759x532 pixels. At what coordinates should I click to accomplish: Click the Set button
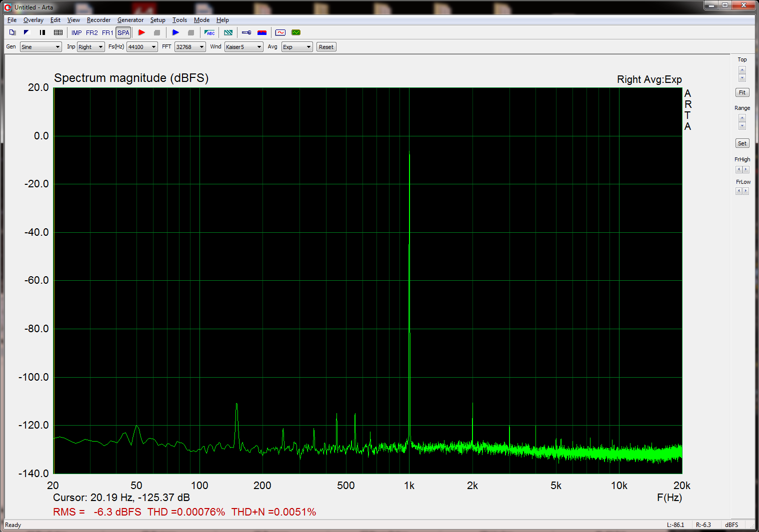coord(742,143)
